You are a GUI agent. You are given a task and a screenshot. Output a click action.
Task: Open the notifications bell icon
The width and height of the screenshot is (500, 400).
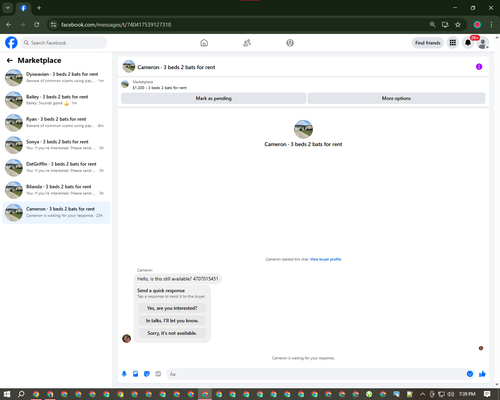click(468, 43)
